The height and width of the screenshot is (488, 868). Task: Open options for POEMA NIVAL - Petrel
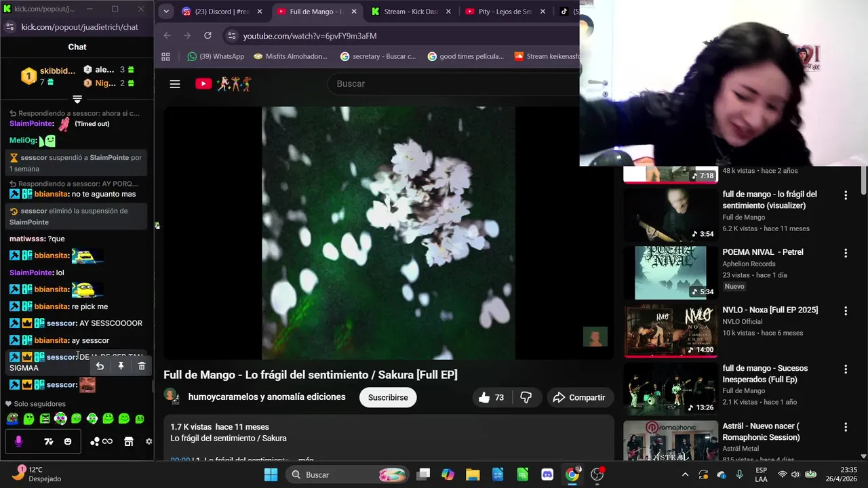tap(846, 253)
